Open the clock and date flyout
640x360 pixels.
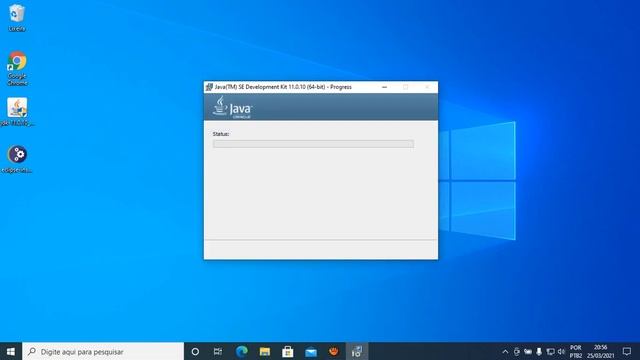click(x=600, y=351)
